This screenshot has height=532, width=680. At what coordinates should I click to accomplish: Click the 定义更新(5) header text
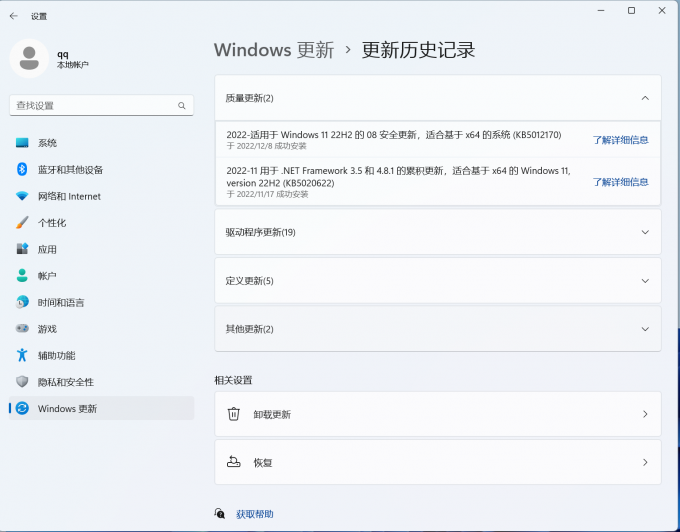coord(249,281)
